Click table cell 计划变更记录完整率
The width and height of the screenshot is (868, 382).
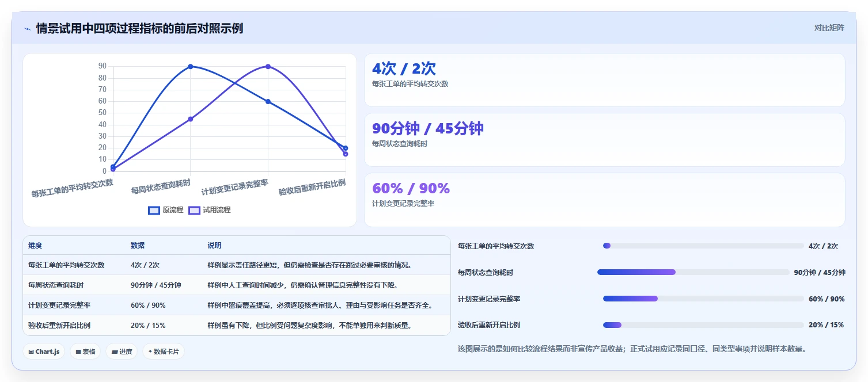pyautogui.click(x=59, y=305)
